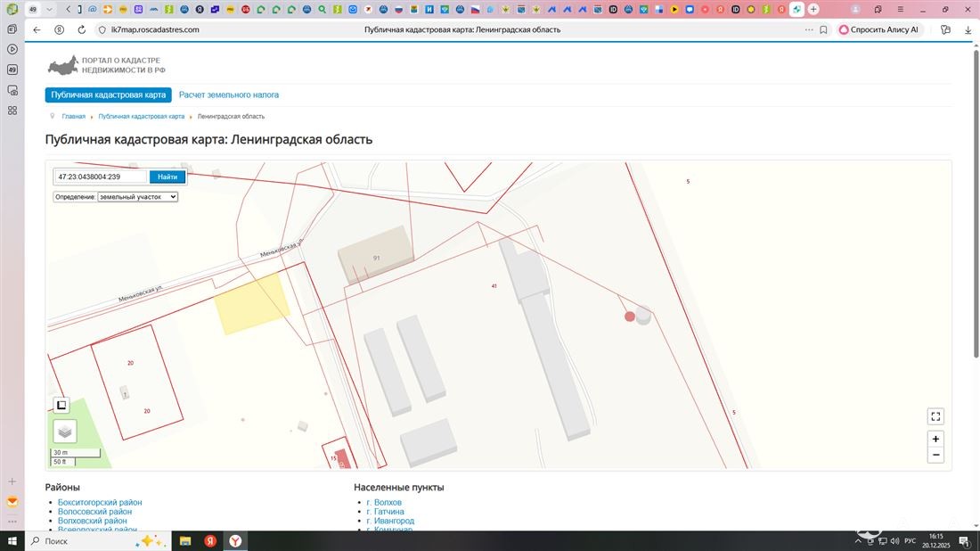Open browser downloads icon
The height and width of the screenshot is (551, 980).
click(968, 29)
